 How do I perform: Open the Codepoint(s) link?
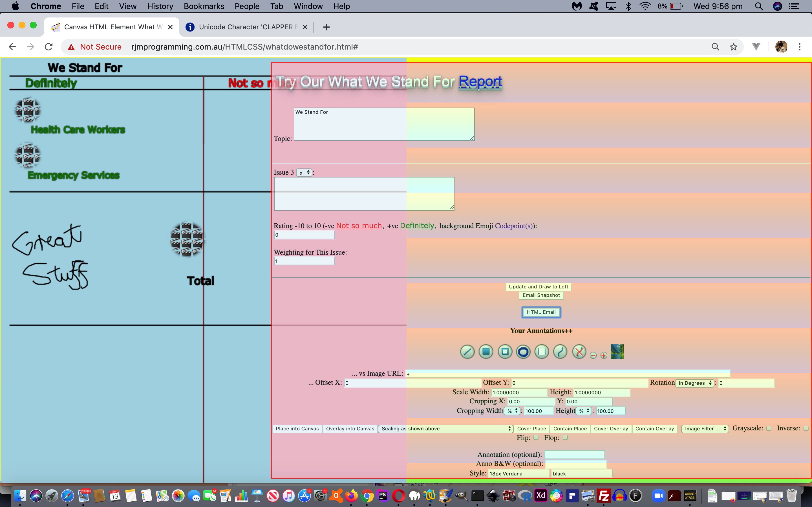click(x=514, y=226)
